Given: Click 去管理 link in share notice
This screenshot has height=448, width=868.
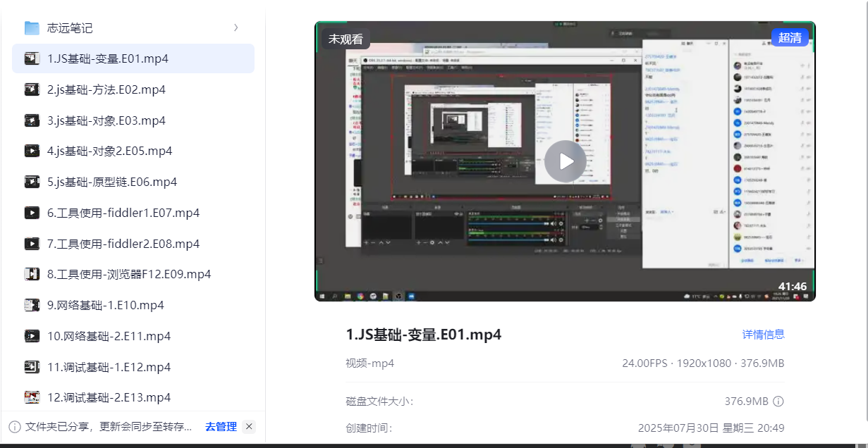Looking at the screenshot, I should 221,426.
